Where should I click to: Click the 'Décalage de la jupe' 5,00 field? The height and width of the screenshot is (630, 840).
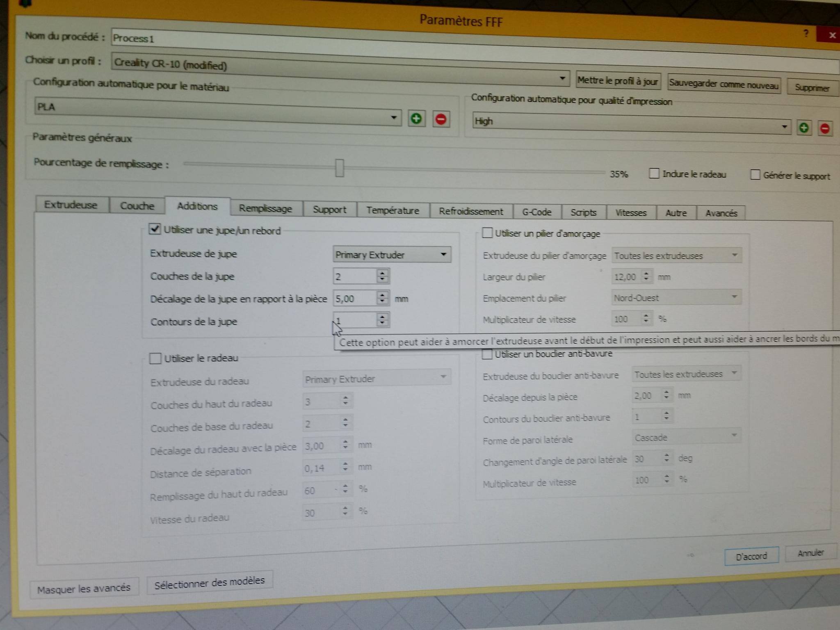pos(355,299)
